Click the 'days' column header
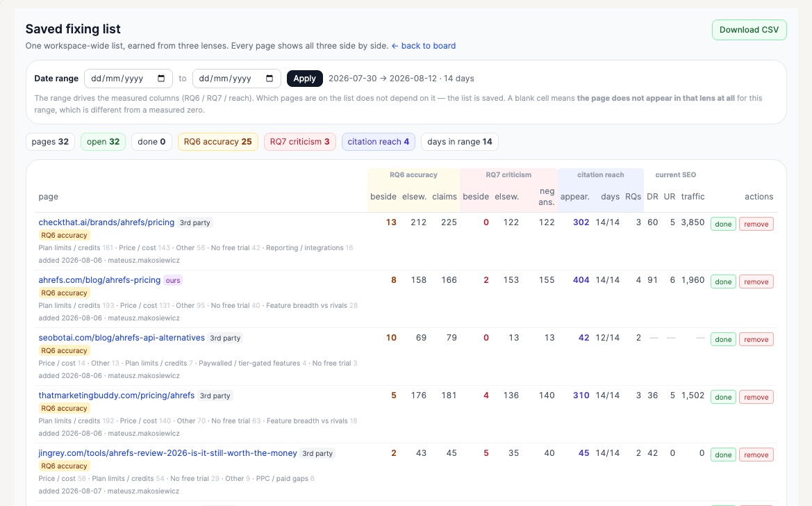 (610, 197)
